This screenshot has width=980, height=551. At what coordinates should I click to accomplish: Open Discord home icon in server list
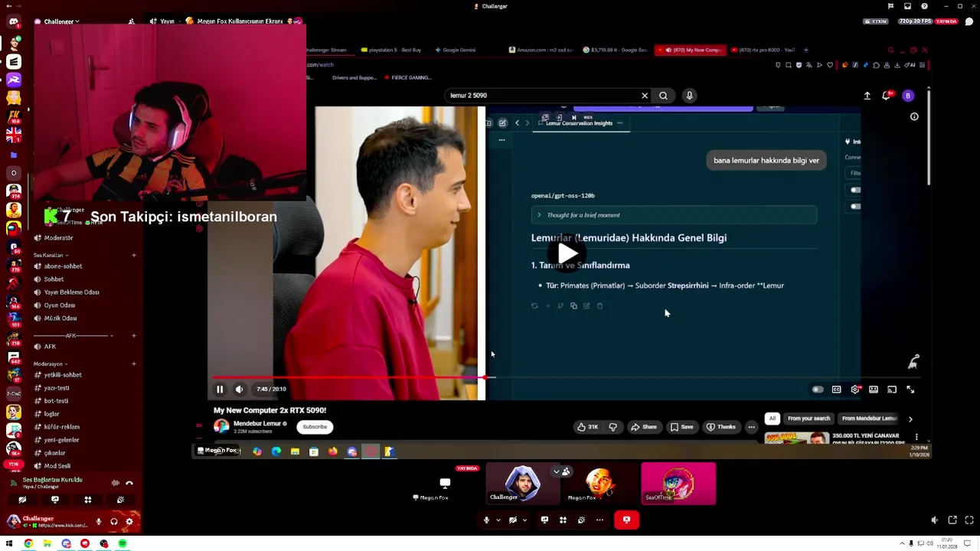pyautogui.click(x=14, y=21)
